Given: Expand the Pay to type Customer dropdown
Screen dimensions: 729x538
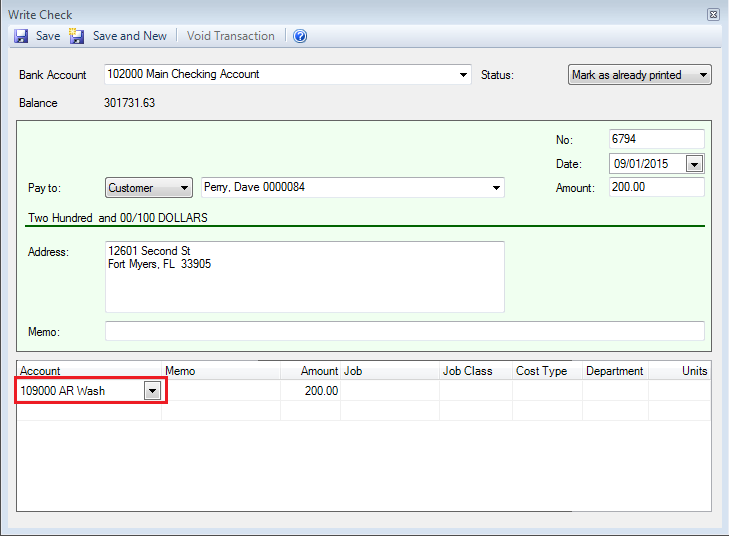Looking at the screenshot, I should 183,188.
